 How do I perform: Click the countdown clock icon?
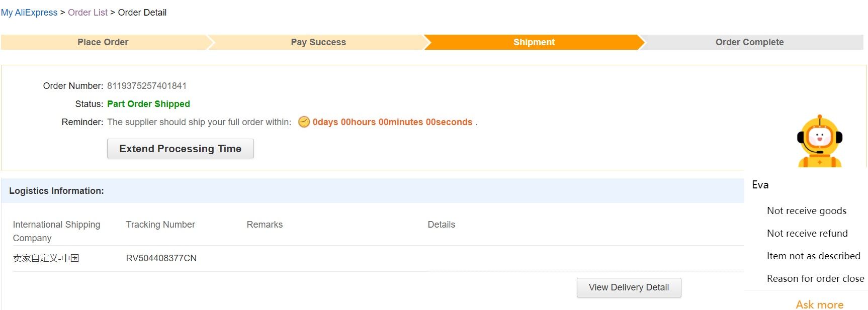click(304, 122)
